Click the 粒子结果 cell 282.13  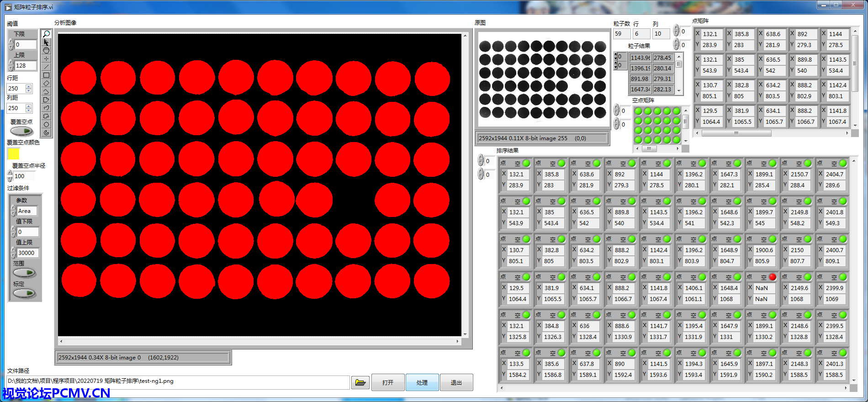tap(662, 89)
